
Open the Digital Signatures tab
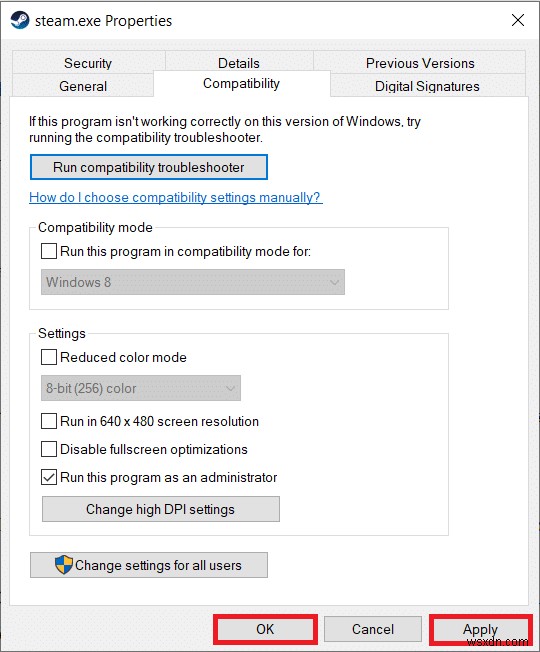[427, 86]
